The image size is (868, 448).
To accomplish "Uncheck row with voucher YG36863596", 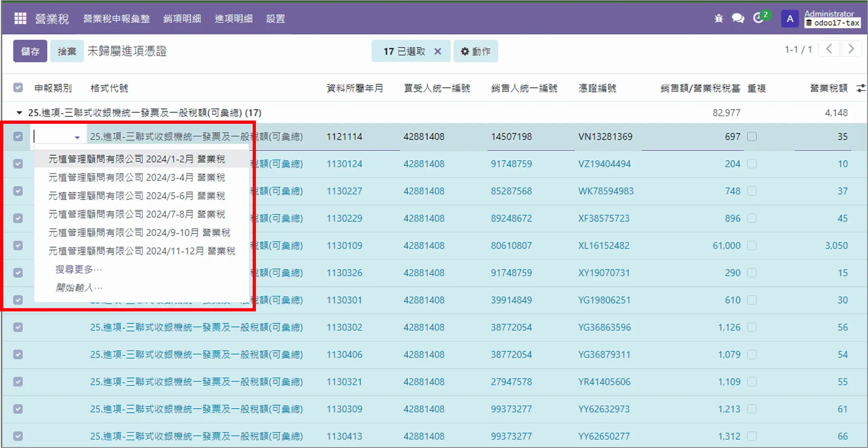I will 18,327.
